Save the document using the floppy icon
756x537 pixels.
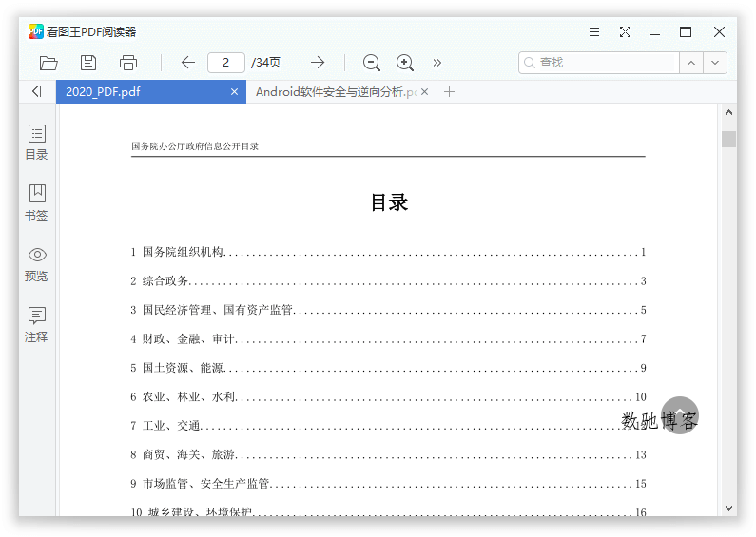(x=88, y=63)
